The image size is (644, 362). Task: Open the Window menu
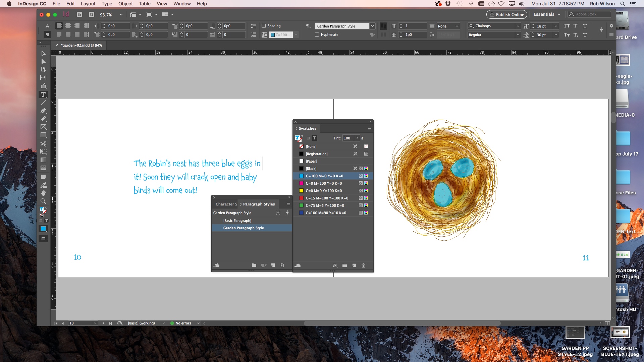click(182, 4)
